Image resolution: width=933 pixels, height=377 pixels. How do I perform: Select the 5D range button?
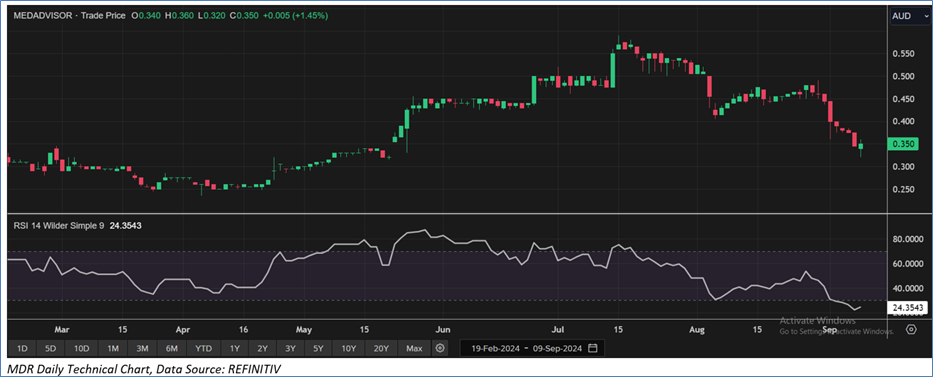pyautogui.click(x=50, y=348)
